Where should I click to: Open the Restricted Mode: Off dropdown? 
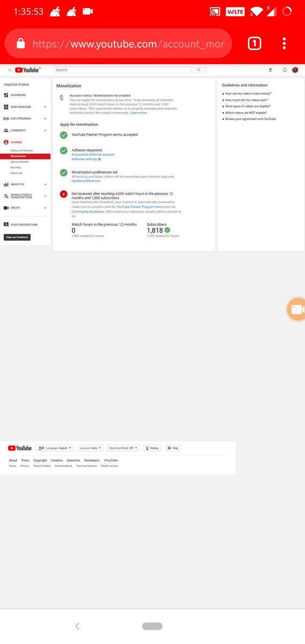[x=123, y=448]
